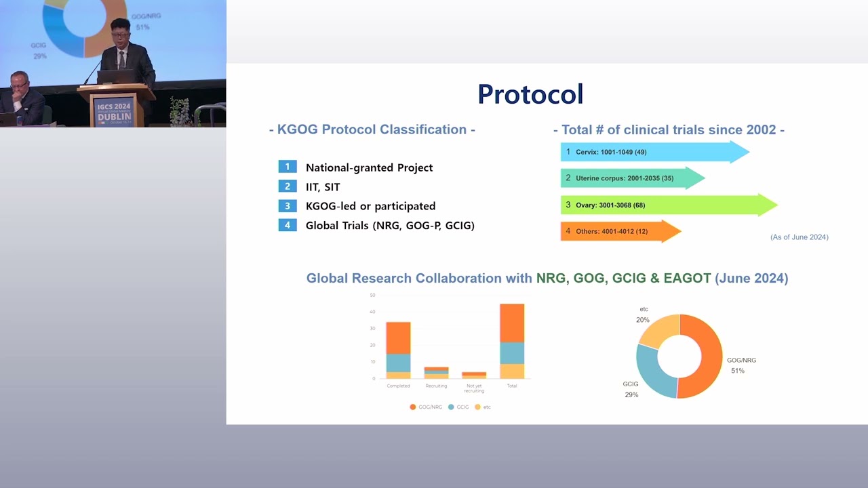Click the 'GOG/NRG 51%' donut label
868x488 pixels.
click(741, 365)
